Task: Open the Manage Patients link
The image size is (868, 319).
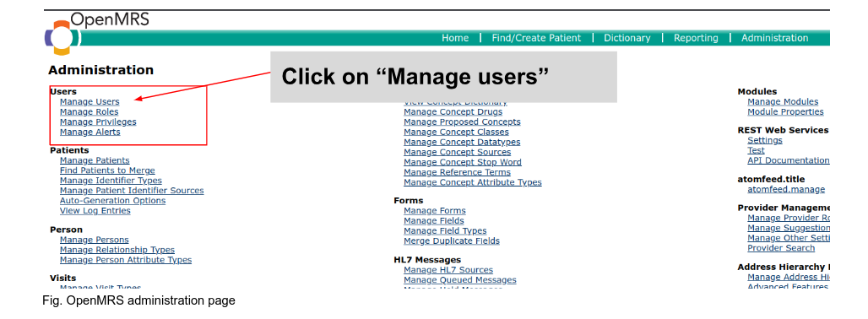Action: [95, 160]
